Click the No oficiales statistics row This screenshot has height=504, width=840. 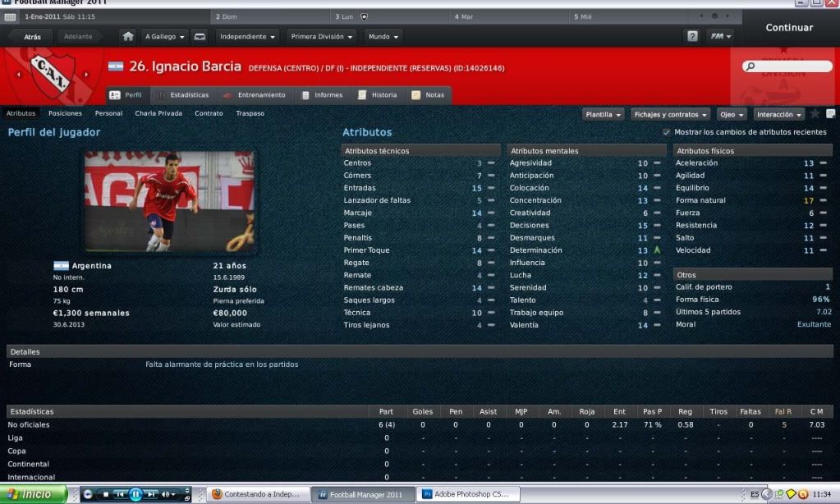click(420, 424)
